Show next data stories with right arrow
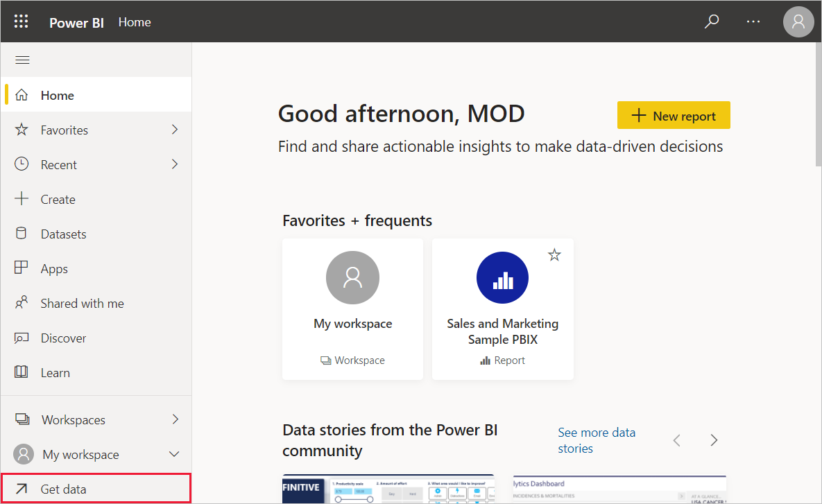 714,440
